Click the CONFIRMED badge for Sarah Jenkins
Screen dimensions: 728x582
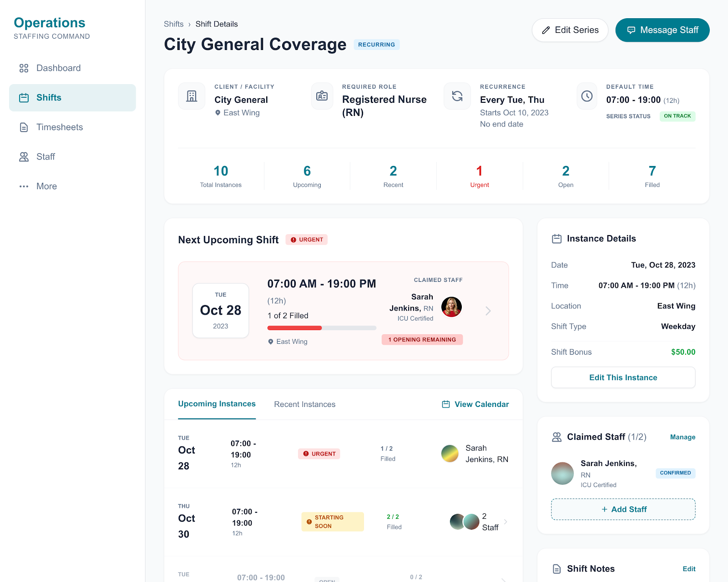(676, 473)
